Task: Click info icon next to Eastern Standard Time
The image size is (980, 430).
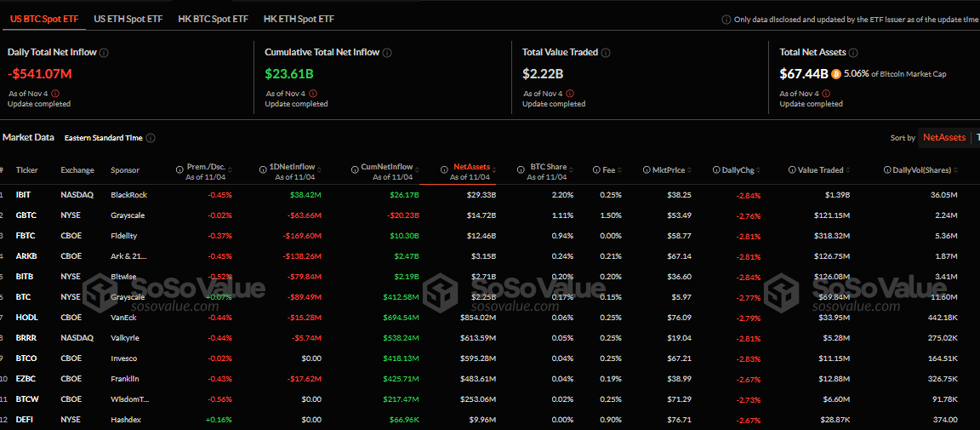Action: (x=151, y=138)
